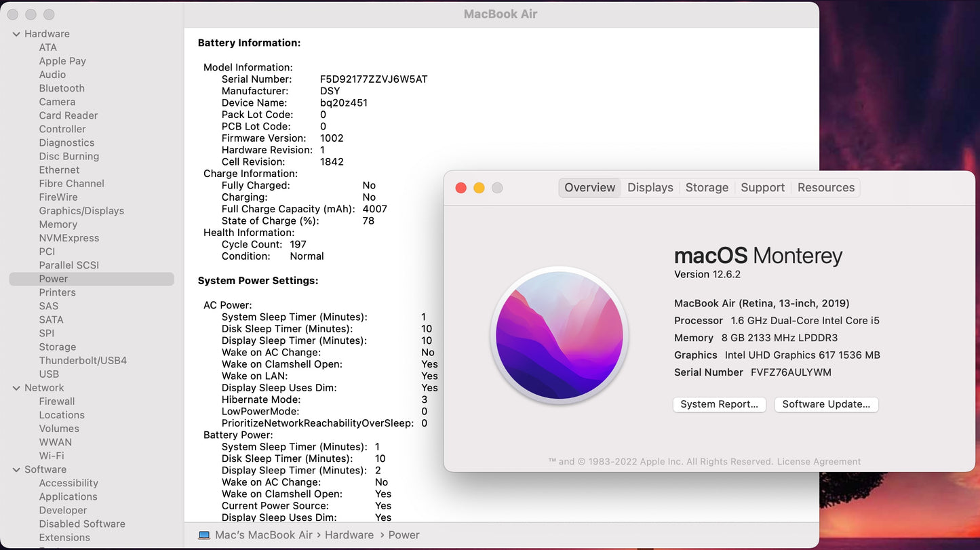Select Card Reader in sidebar

pyautogui.click(x=68, y=115)
